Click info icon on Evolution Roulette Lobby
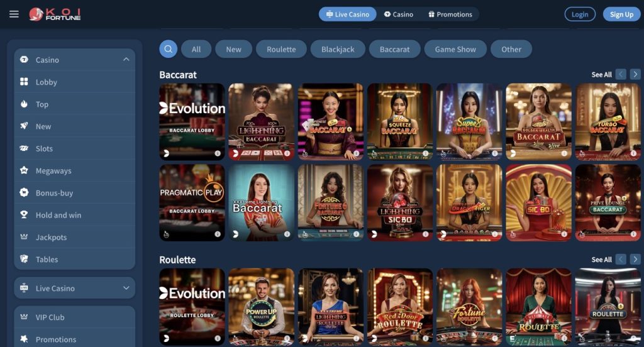The height and width of the screenshot is (347, 644). 218,338
